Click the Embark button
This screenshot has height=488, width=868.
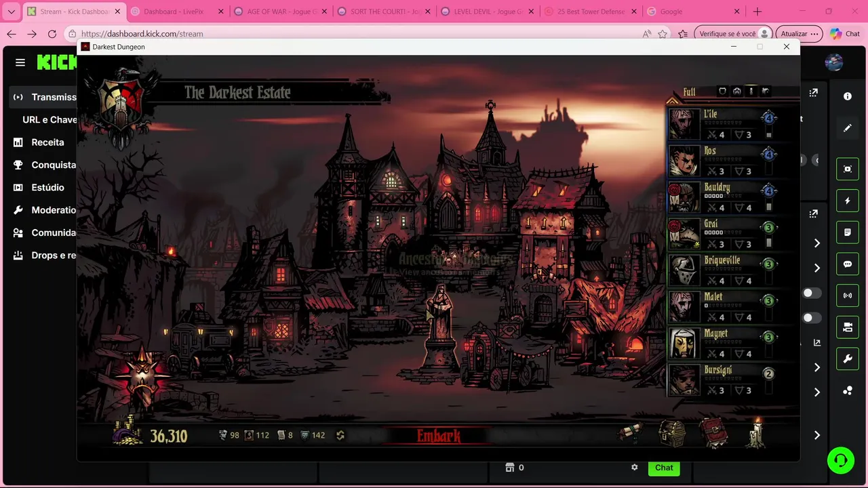(439, 436)
